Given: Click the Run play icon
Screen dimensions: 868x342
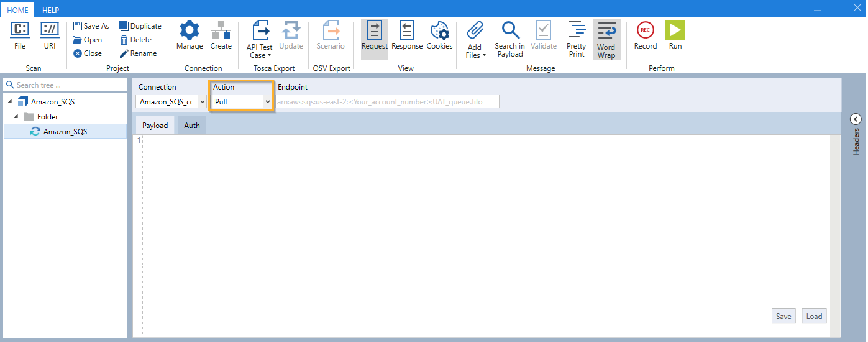Looking at the screenshot, I should (675, 30).
